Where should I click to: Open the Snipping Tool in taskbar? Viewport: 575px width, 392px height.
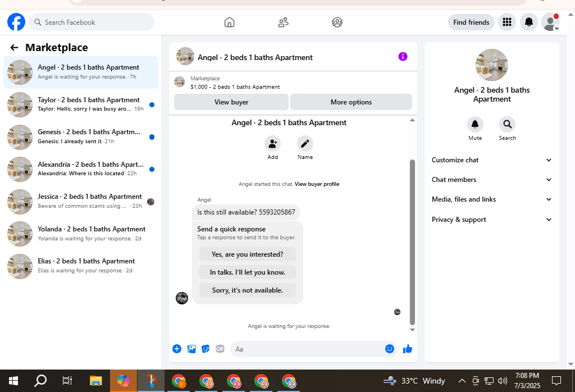point(150,381)
